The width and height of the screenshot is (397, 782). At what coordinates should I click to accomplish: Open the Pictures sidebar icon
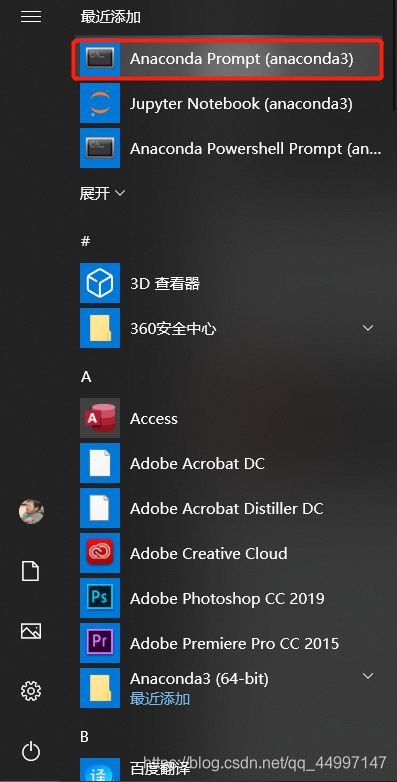31,631
